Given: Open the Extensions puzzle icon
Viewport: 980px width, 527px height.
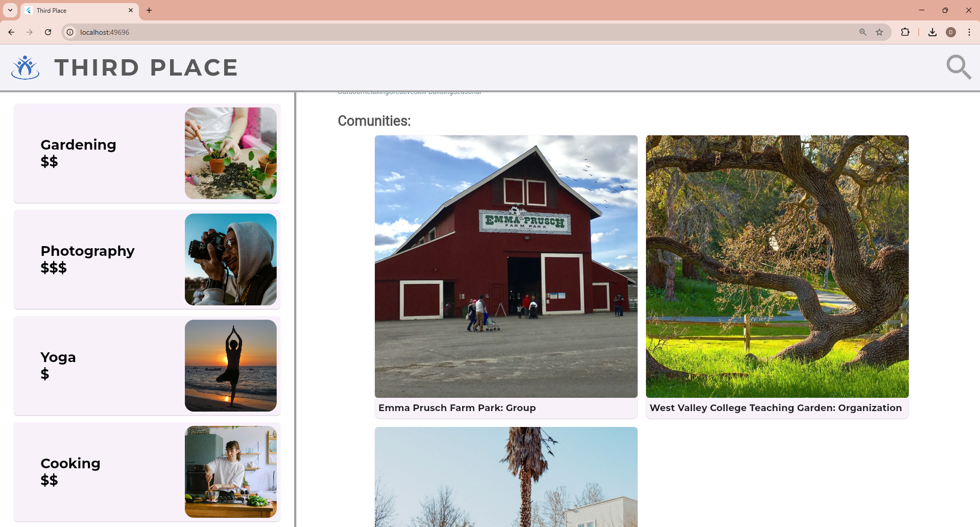Looking at the screenshot, I should [x=905, y=32].
